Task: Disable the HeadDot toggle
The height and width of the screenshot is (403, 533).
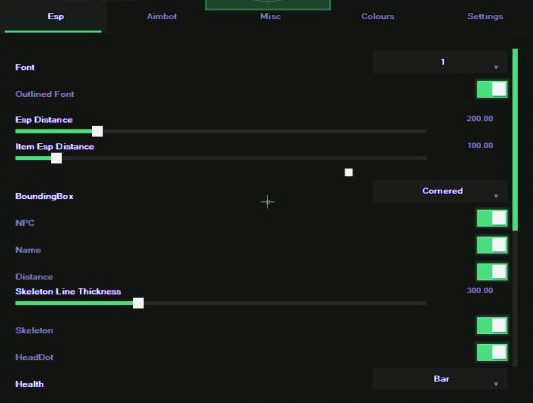Action: [492, 352]
